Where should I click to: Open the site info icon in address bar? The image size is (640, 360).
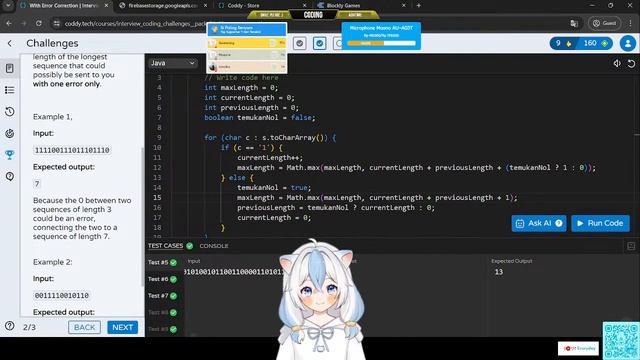tap(57, 23)
